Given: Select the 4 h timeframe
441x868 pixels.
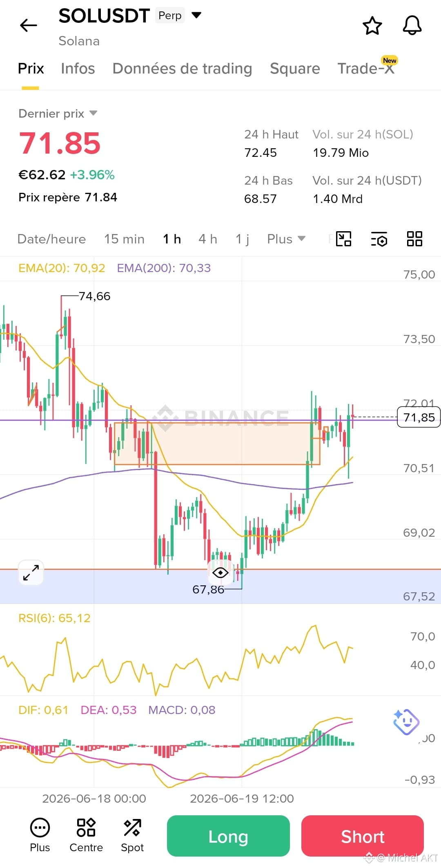Looking at the screenshot, I should click(x=207, y=239).
